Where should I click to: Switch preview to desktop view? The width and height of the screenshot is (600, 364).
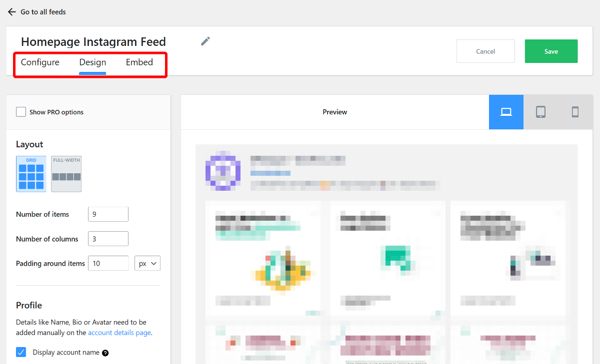point(506,112)
